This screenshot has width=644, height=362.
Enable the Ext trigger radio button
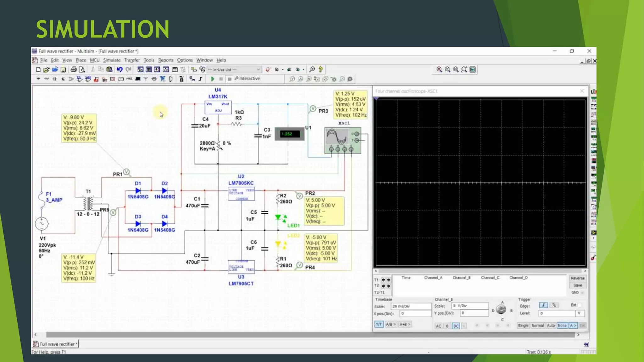click(580, 305)
